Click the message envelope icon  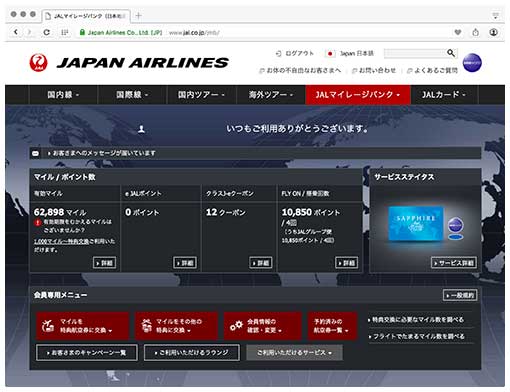[35, 153]
